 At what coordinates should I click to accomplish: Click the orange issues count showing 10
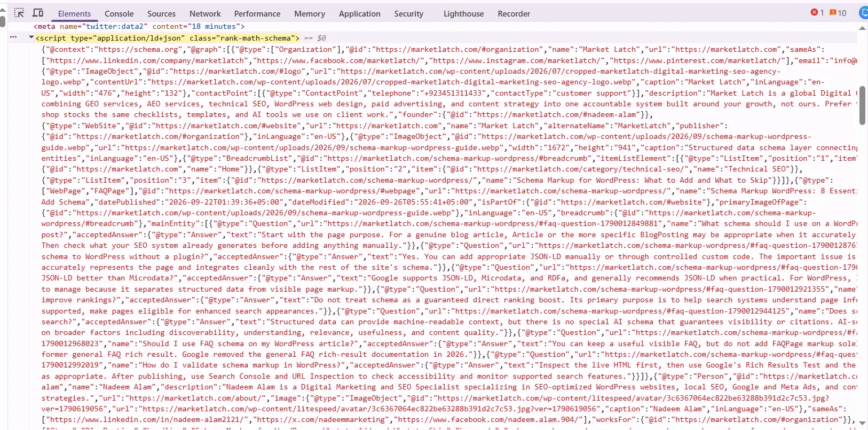point(838,13)
